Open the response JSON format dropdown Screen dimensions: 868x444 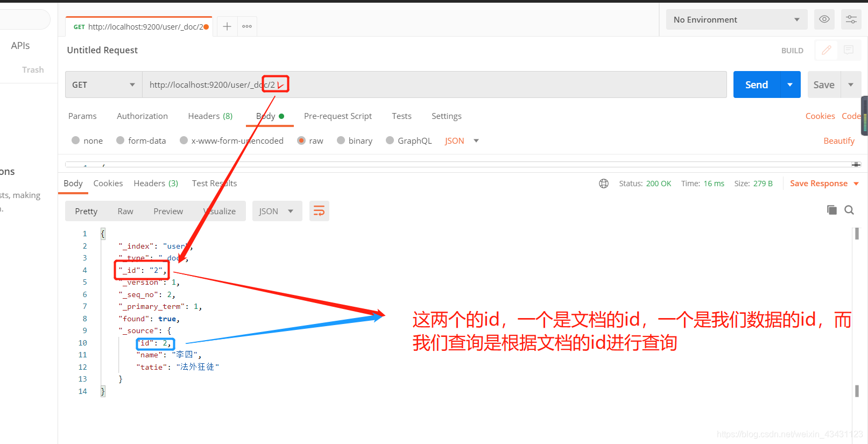click(x=277, y=211)
